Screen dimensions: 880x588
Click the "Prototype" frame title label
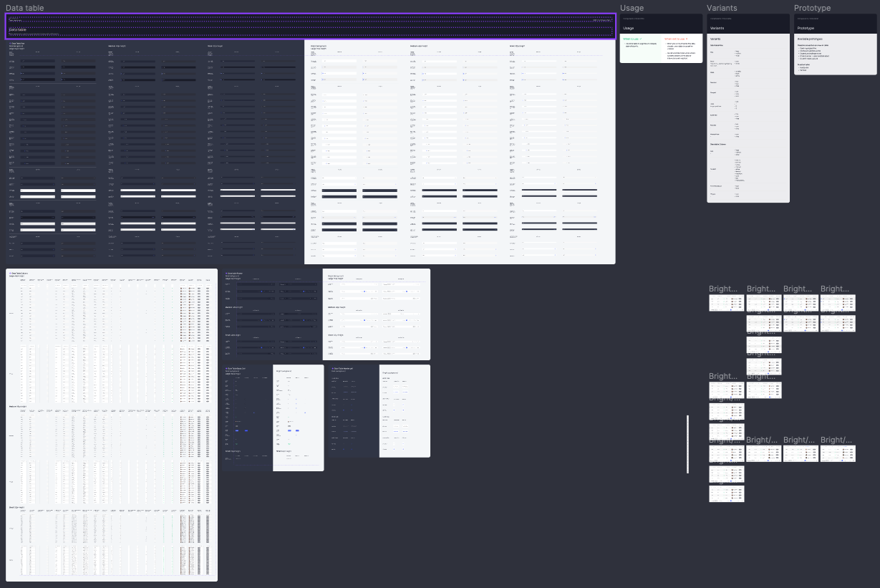click(812, 8)
